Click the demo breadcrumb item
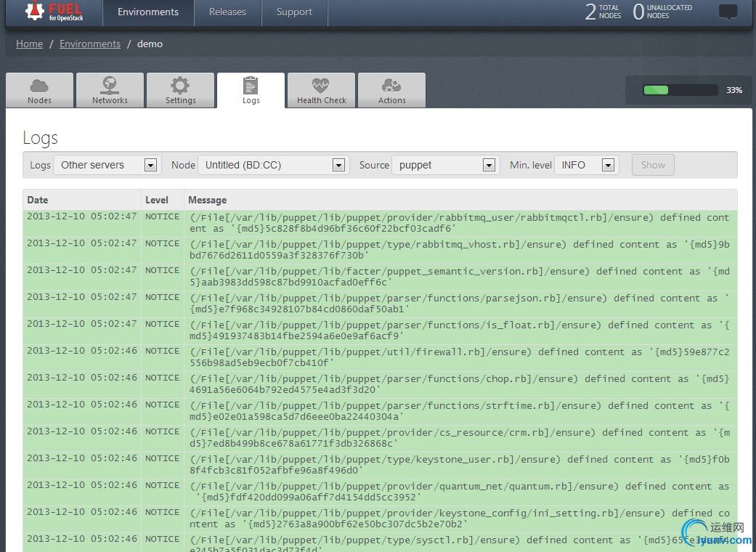Viewport: 756px width, 552px height. coord(150,44)
